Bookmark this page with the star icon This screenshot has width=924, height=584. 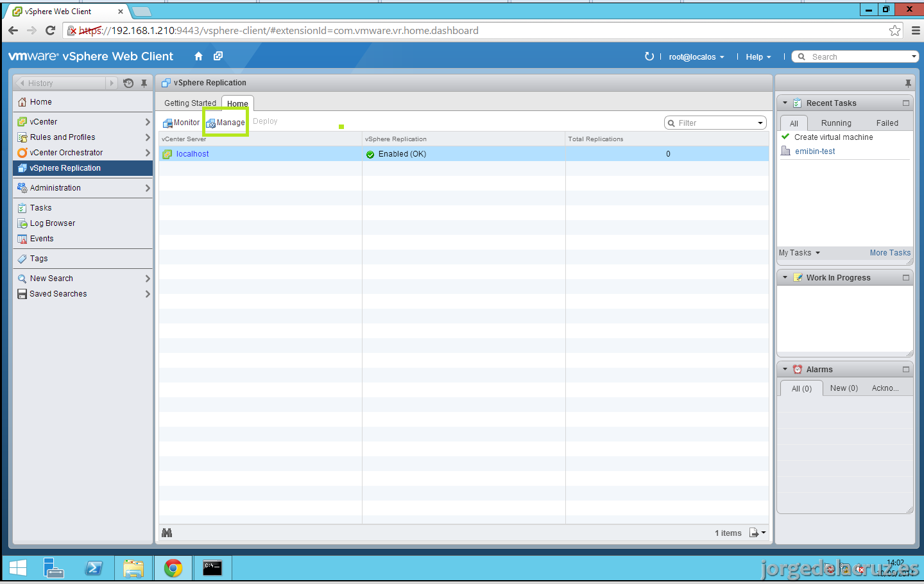pyautogui.click(x=895, y=30)
